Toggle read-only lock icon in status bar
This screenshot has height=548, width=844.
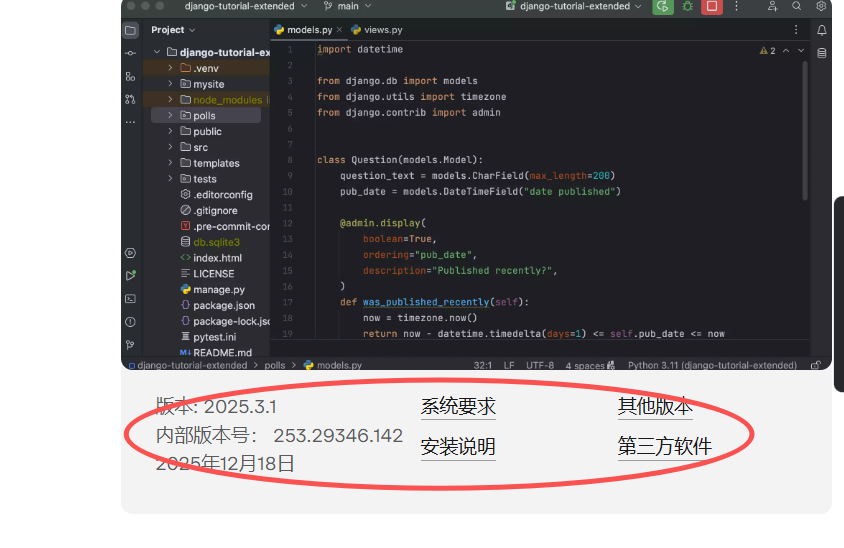pyautogui.click(x=816, y=365)
